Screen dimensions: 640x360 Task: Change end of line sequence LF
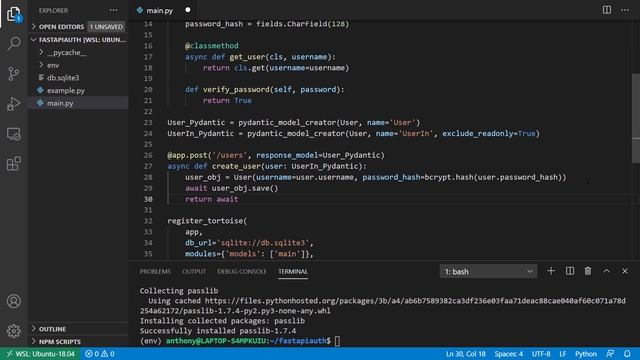(562, 354)
